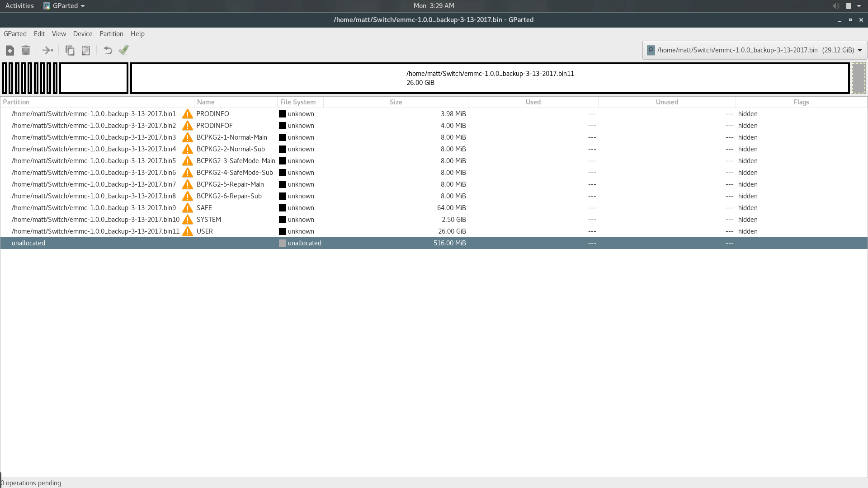Sort by the Flags column header
This screenshot has width=868, height=488.
point(801,102)
